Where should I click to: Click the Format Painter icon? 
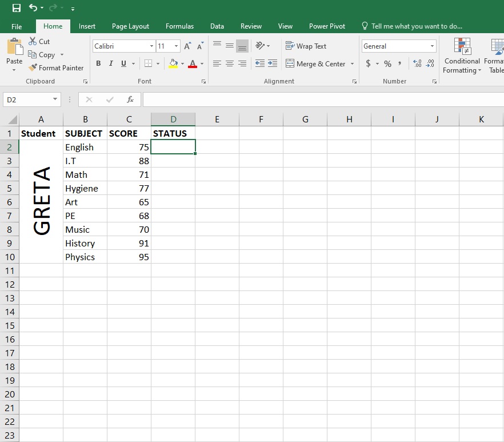tap(33, 67)
